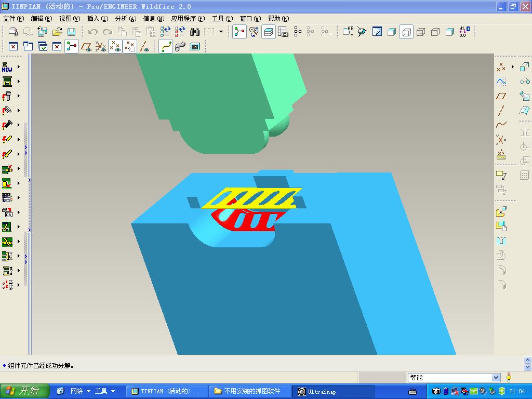Viewport: 532px width, 399px height.
Task: Open the 分析(A) menu
Action: click(126, 19)
